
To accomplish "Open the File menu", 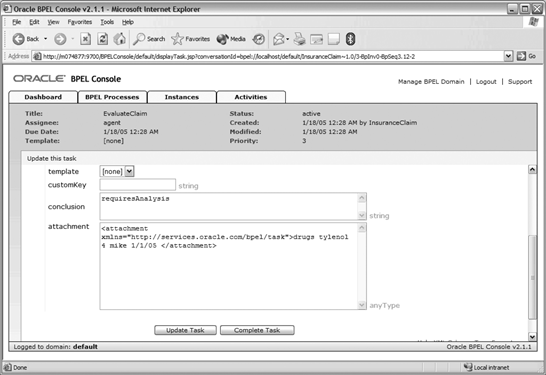I will (x=16, y=22).
